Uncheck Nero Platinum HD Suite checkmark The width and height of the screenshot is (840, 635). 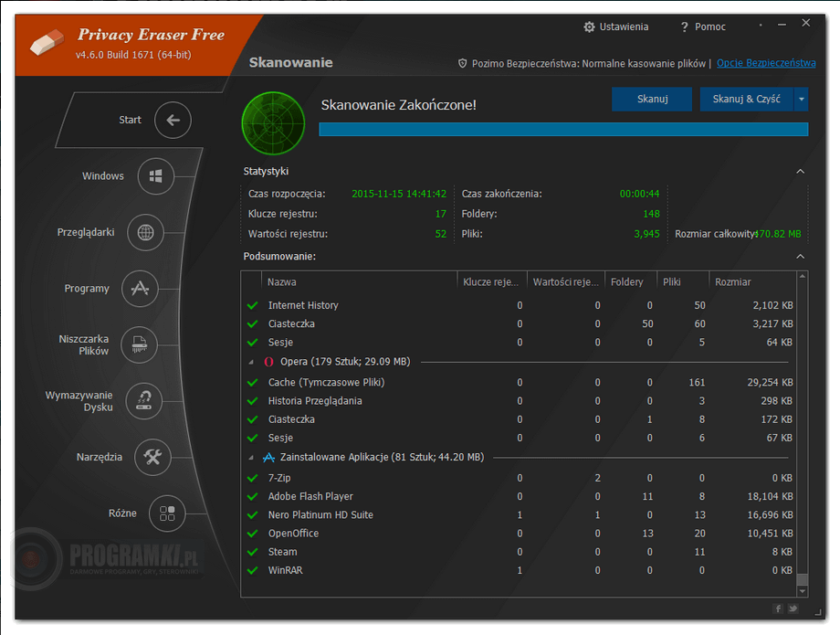(252, 515)
